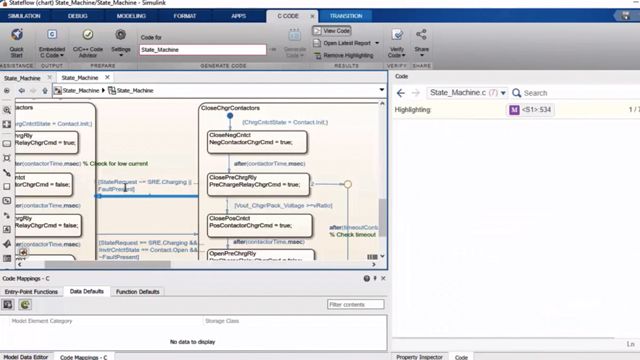The height and width of the screenshot is (360, 640).
Task: Click Remove Highlighting
Action: tap(344, 56)
